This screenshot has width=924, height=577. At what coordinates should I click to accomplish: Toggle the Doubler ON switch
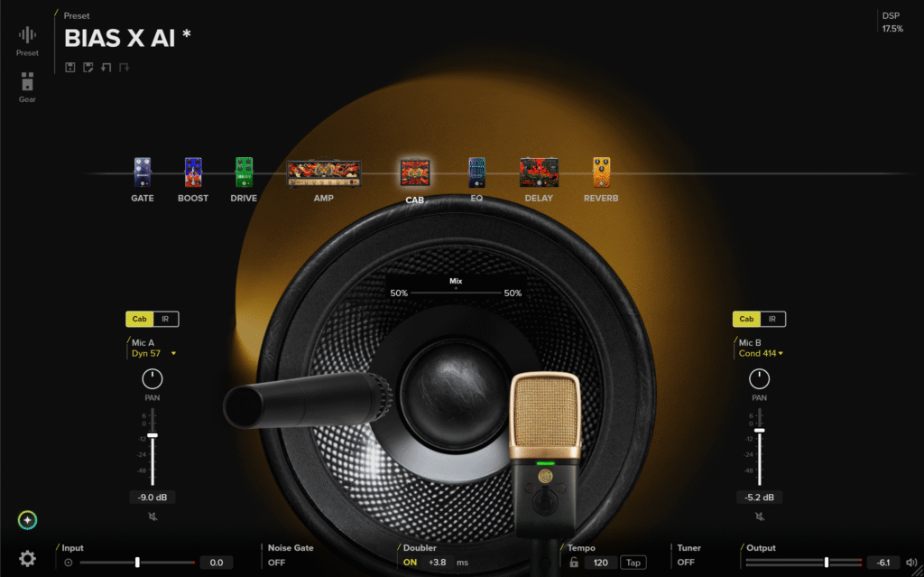[410, 563]
